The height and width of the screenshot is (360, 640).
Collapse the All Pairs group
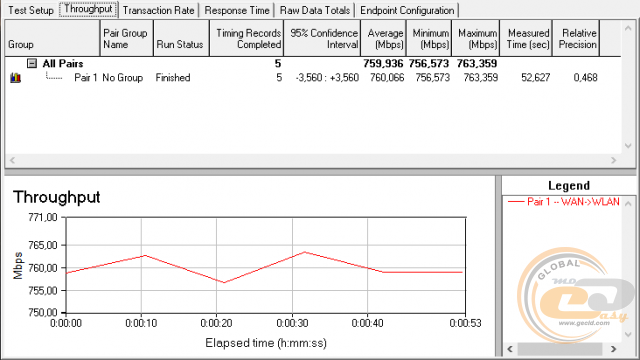[32, 63]
